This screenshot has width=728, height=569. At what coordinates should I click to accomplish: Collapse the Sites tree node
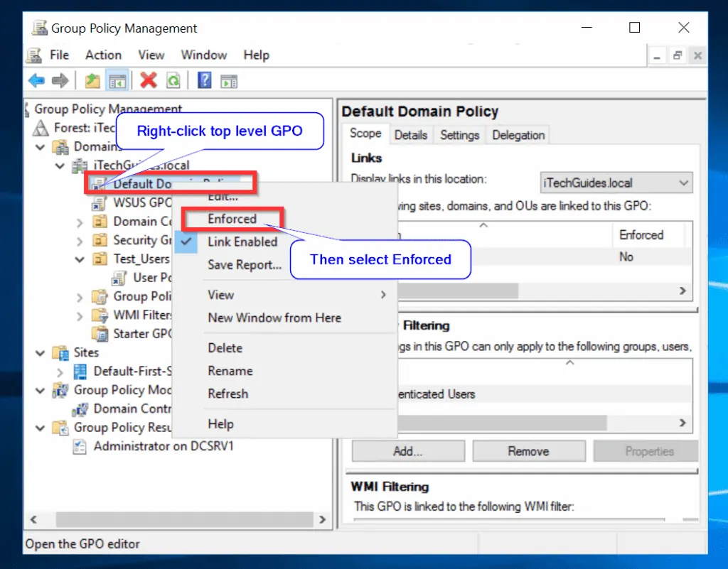click(41, 353)
